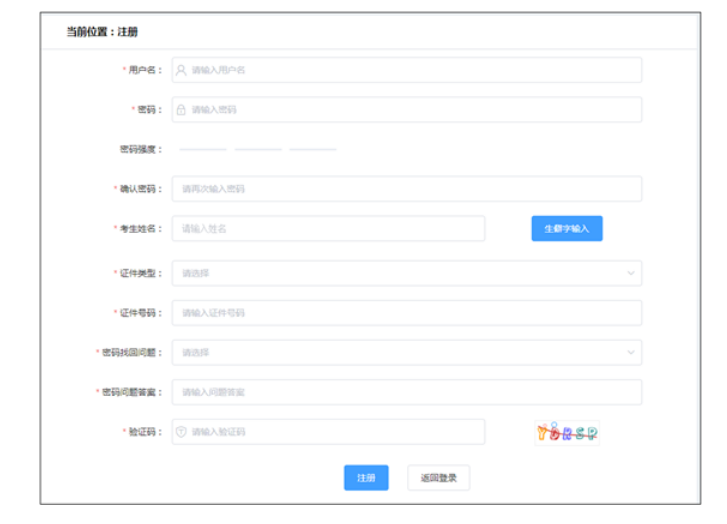Click the chevron arrow of 密码找回问题
Image resolution: width=727 pixels, height=524 pixels.
click(x=630, y=352)
